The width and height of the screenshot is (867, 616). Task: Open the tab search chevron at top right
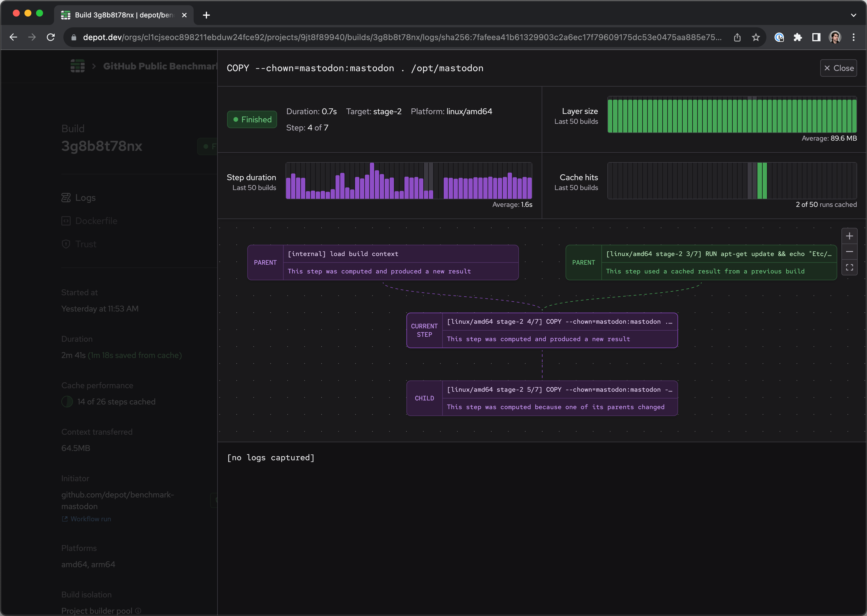[853, 15]
